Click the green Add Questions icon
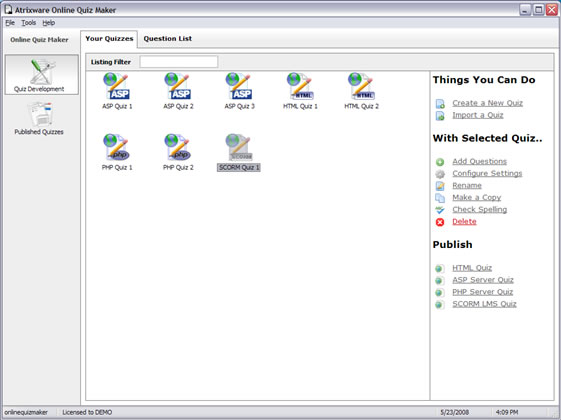The height and width of the screenshot is (420, 561). 440,162
